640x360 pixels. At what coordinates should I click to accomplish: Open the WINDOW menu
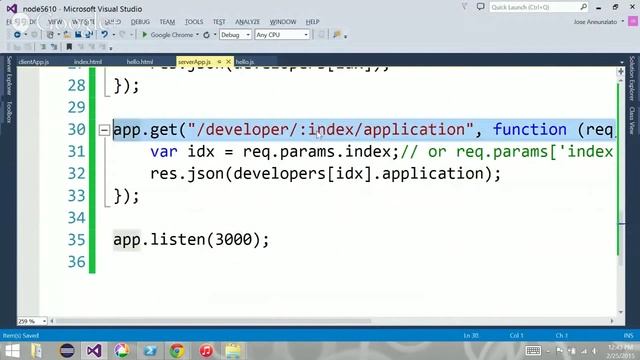click(x=283, y=22)
